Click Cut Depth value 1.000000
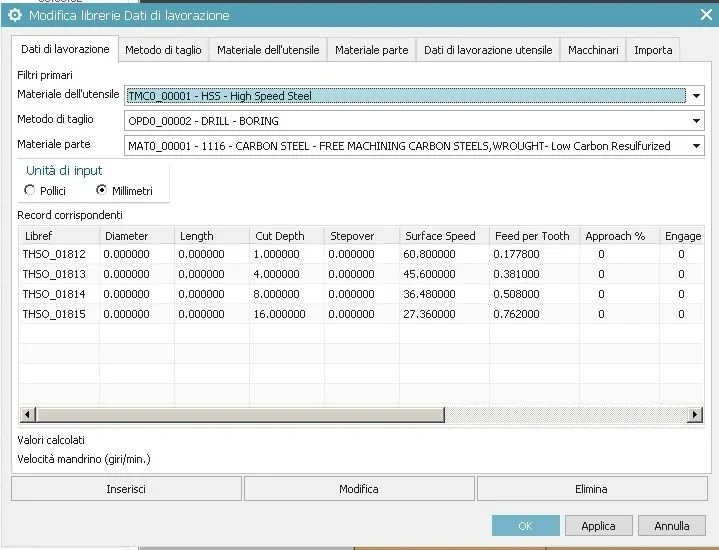 [x=277, y=254]
